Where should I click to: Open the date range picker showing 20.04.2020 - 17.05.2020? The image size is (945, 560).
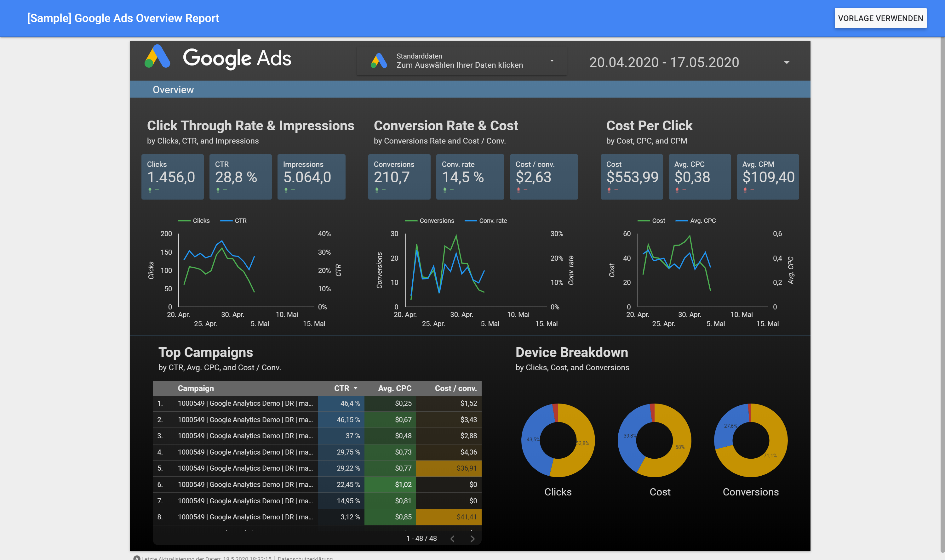[689, 62]
